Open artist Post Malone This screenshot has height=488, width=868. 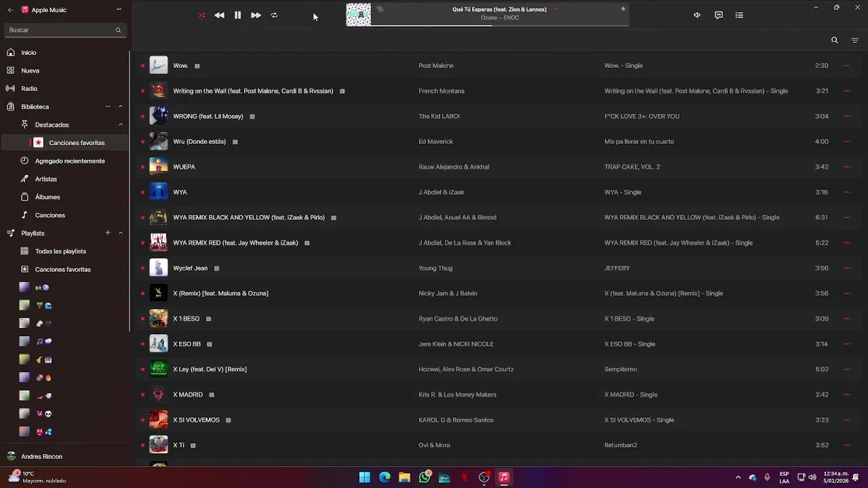click(x=436, y=66)
